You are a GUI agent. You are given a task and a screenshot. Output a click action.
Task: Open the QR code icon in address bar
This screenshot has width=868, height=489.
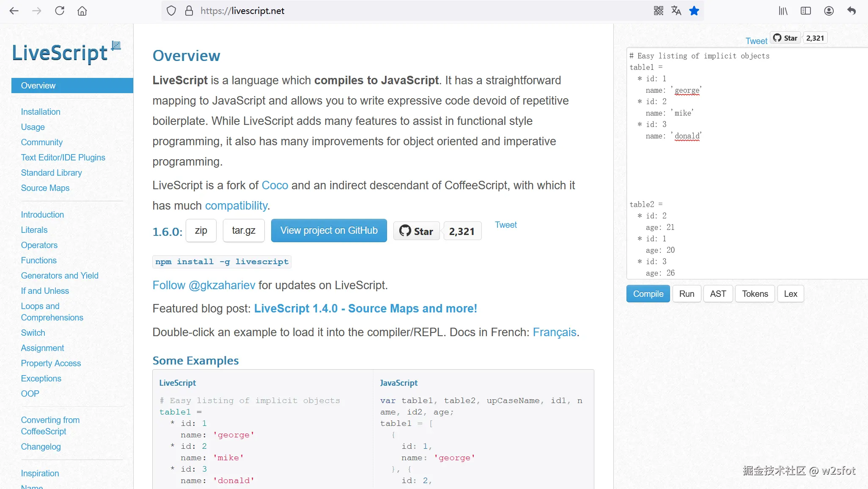click(658, 11)
